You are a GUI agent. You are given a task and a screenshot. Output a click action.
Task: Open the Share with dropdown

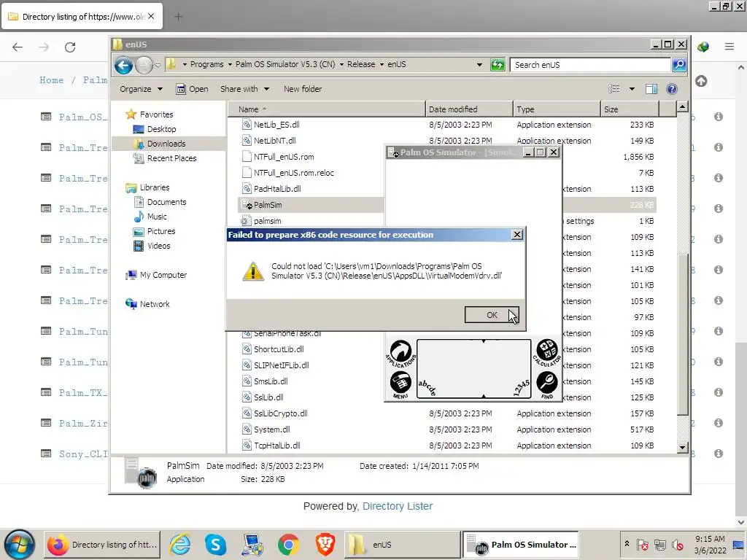[244, 89]
